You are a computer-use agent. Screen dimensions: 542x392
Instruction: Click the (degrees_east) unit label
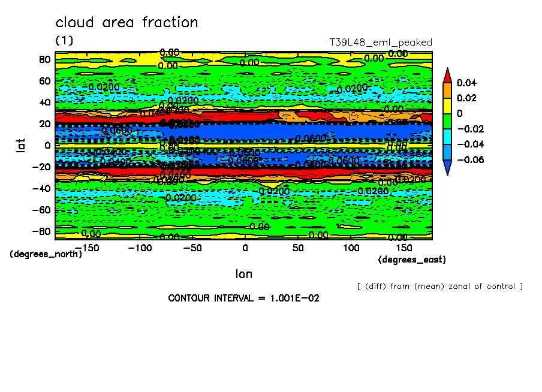pos(412,260)
